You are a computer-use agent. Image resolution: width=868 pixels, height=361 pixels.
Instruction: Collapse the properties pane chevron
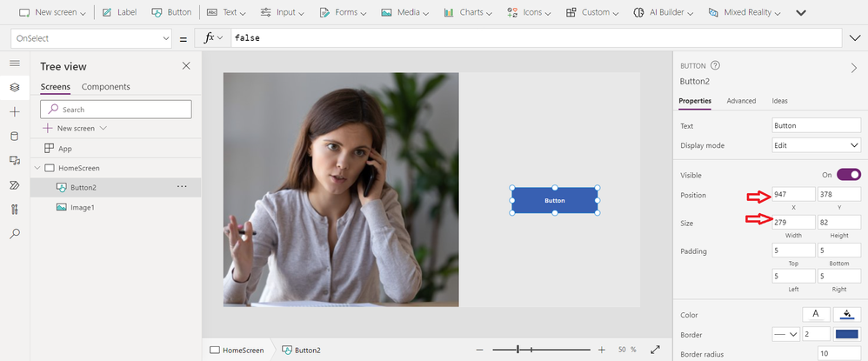click(x=853, y=68)
